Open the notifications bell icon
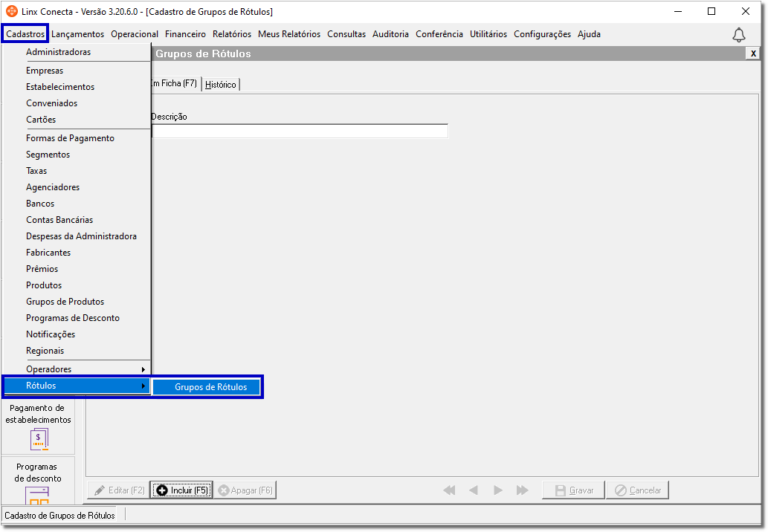768x532 pixels. click(x=738, y=35)
